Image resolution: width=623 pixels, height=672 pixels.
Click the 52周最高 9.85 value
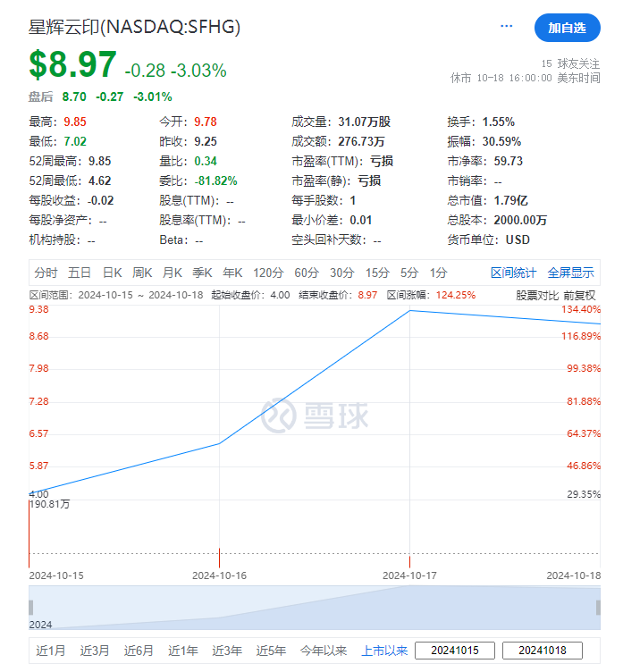click(x=99, y=161)
